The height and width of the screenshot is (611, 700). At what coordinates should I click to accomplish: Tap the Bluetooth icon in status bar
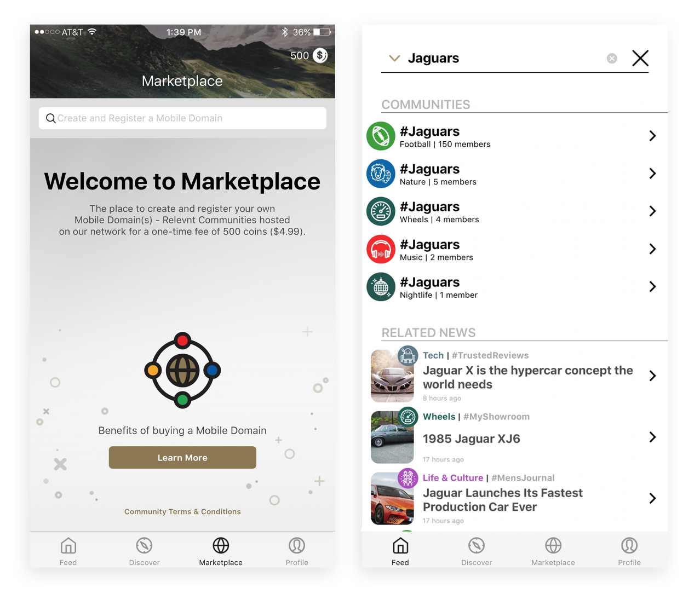pos(285,32)
